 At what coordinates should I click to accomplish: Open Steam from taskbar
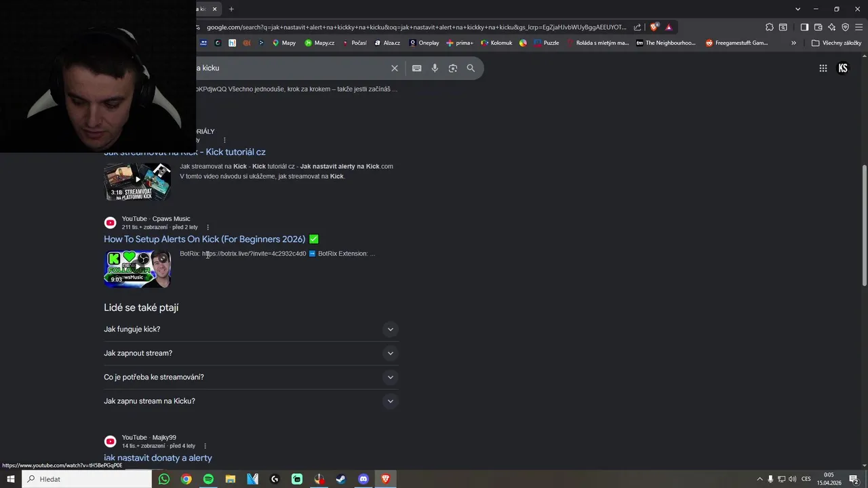[x=341, y=479]
